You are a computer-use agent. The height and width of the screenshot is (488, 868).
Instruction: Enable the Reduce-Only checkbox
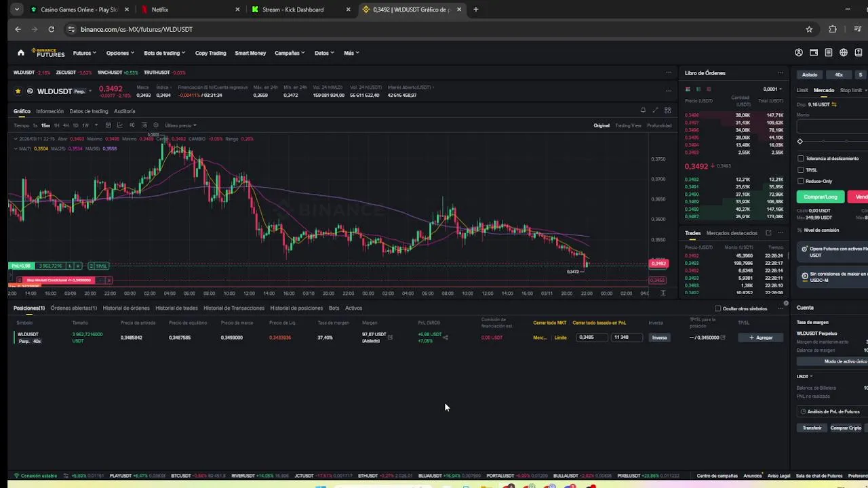800,181
